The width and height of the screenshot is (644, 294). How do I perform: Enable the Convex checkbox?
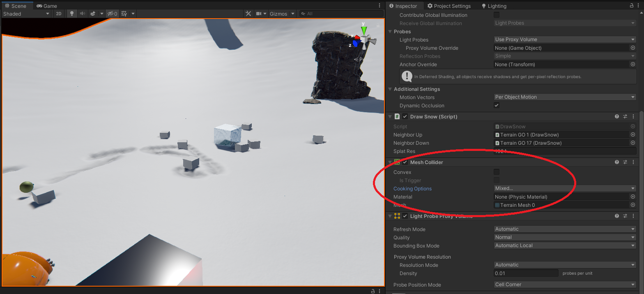click(x=497, y=172)
